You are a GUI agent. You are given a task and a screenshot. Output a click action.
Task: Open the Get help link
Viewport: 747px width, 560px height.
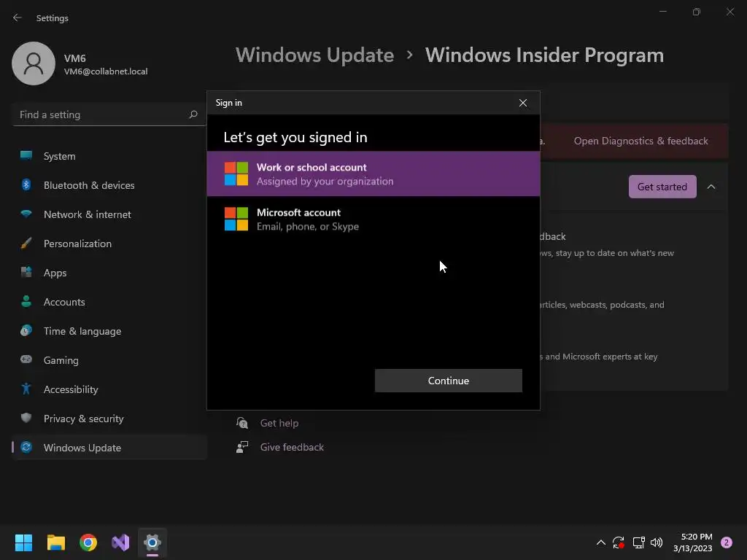(x=279, y=423)
